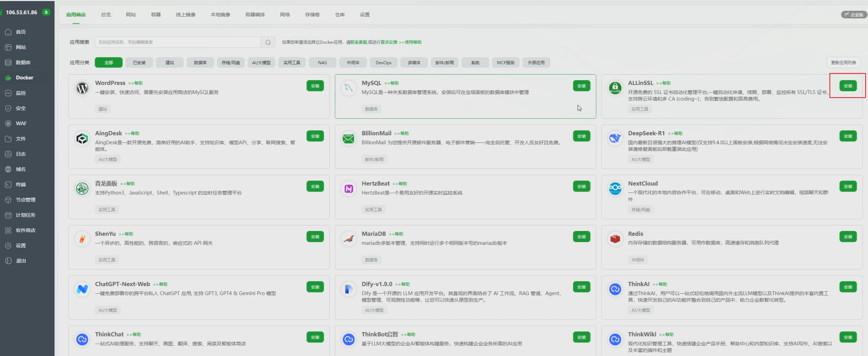
Task: Click 退出 logout in the sidebar
Action: [21, 261]
